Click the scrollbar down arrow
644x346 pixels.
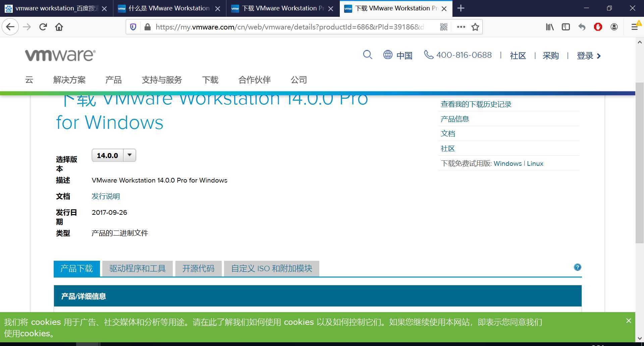[x=640, y=338]
